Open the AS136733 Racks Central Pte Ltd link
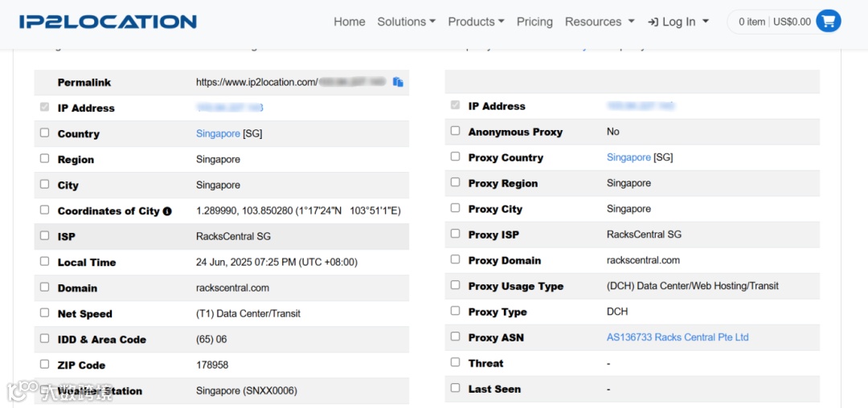This screenshot has height=408, width=868. pos(677,337)
